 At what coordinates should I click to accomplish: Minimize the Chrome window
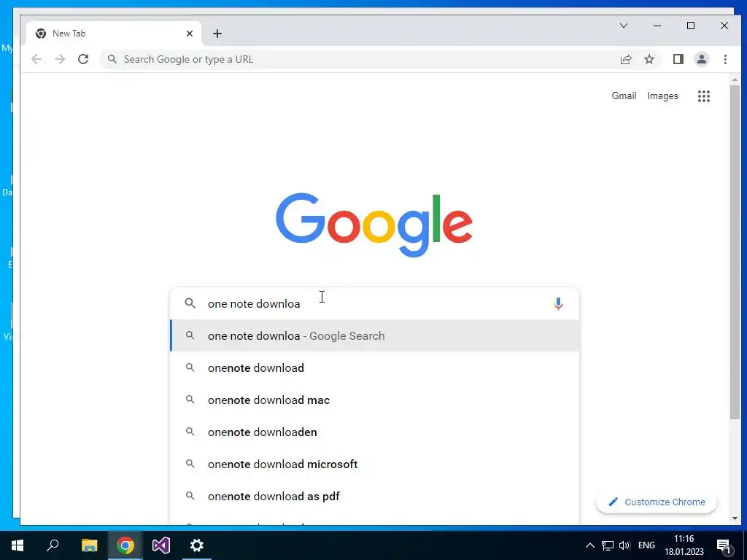tap(657, 26)
